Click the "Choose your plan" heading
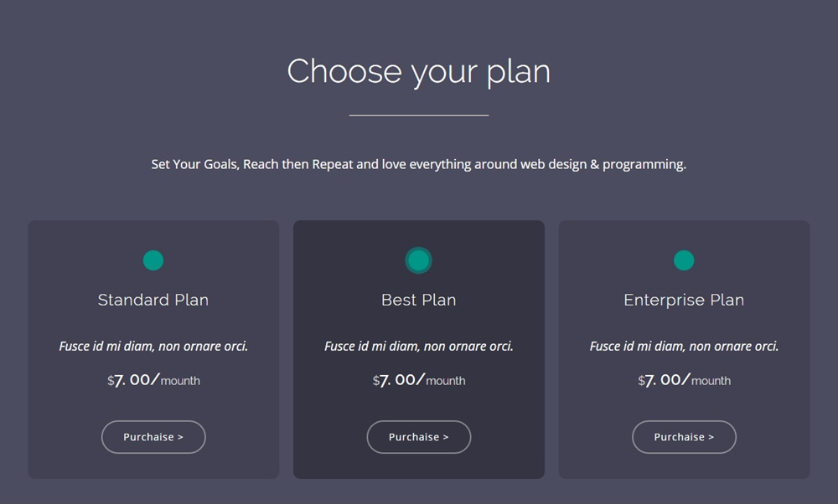The height and width of the screenshot is (504, 838). [x=418, y=71]
